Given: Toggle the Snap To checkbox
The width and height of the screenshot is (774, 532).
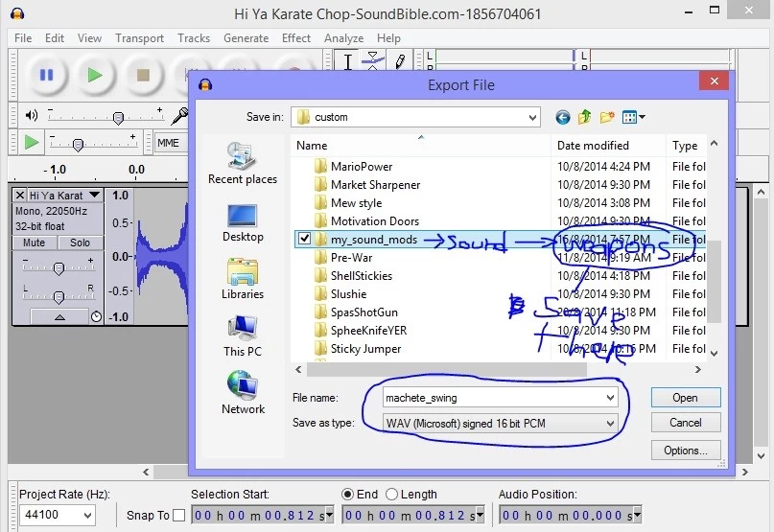Looking at the screenshot, I should click(x=179, y=515).
